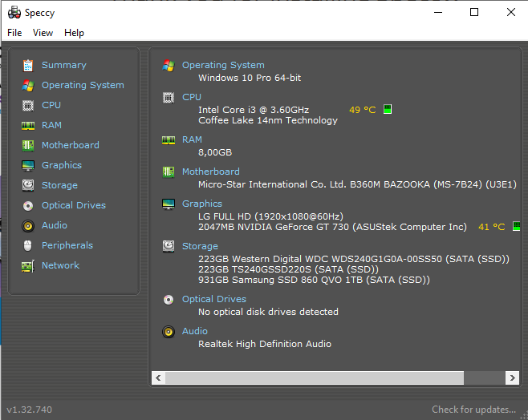
Task: Click the Storage heading in main panel
Action: click(200, 246)
